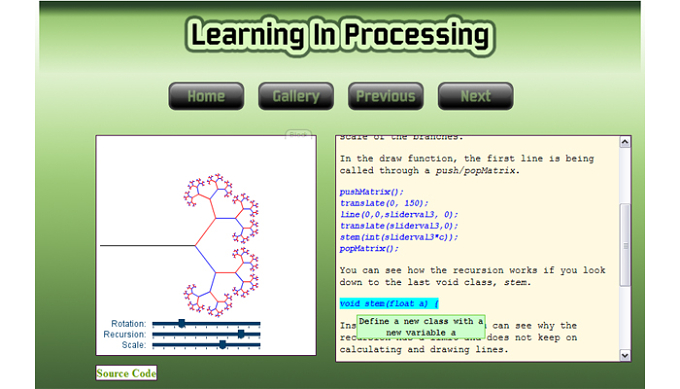Advance with the Next button
Viewport: 680px width, 389px height.
coord(475,96)
